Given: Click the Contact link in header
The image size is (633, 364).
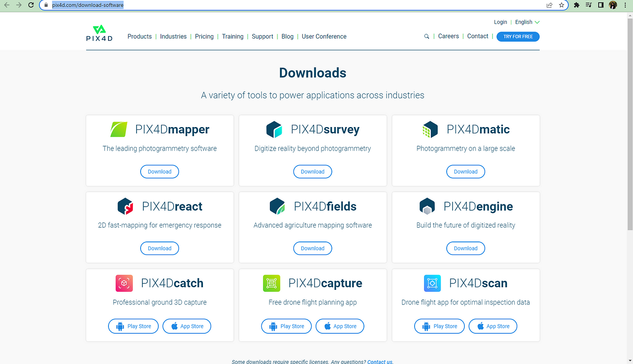Looking at the screenshot, I should click(478, 36).
